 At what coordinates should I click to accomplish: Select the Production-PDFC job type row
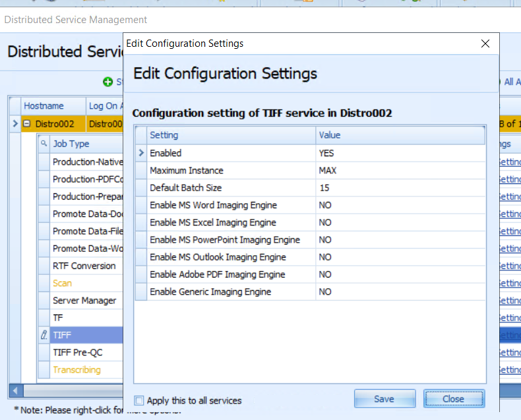[86, 179]
